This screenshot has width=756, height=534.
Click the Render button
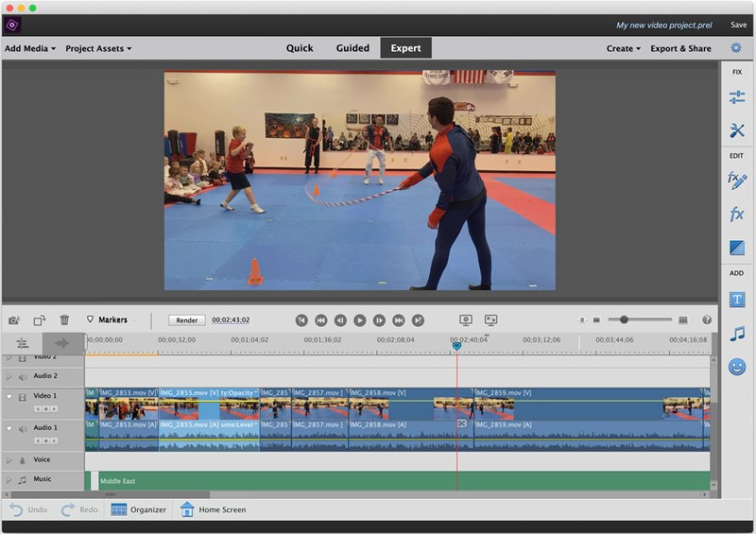[187, 320]
